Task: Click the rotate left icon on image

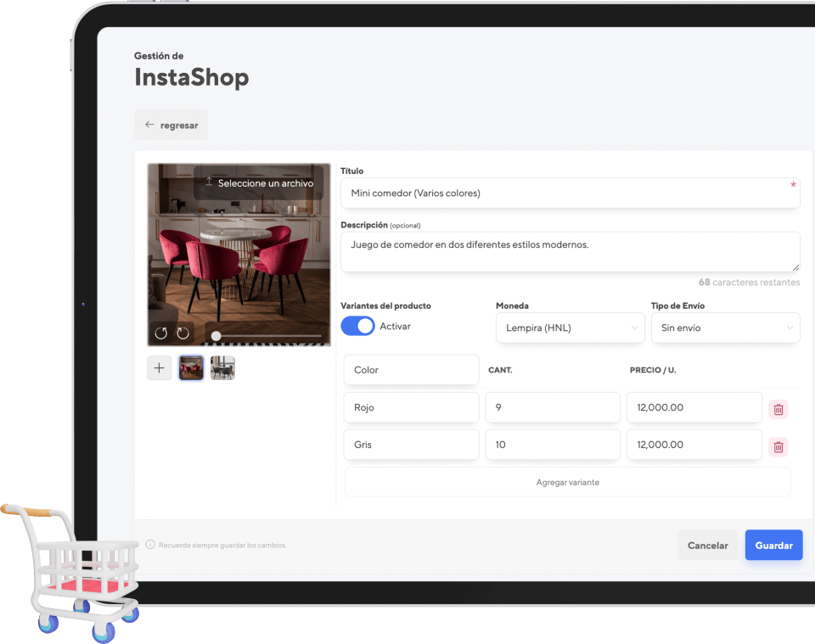Action: click(161, 333)
